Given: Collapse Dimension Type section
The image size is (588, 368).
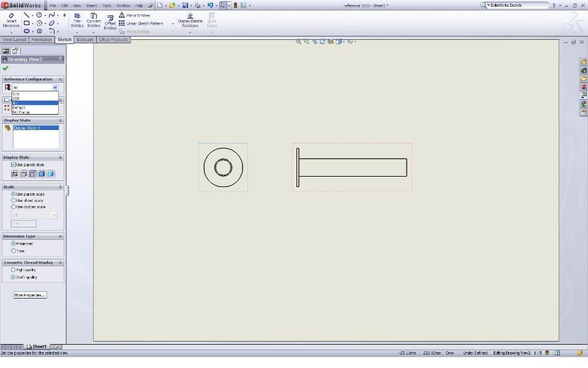Looking at the screenshot, I should [x=60, y=236].
